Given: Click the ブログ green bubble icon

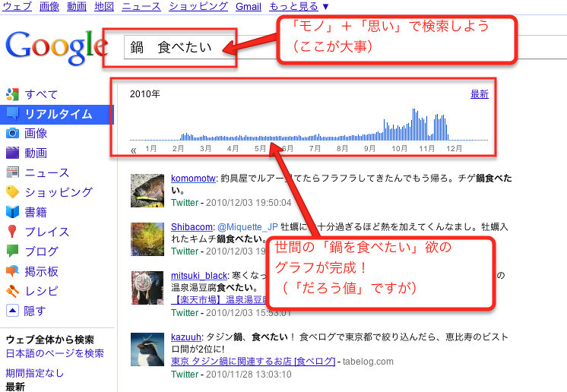Looking at the screenshot, I should [x=12, y=251].
